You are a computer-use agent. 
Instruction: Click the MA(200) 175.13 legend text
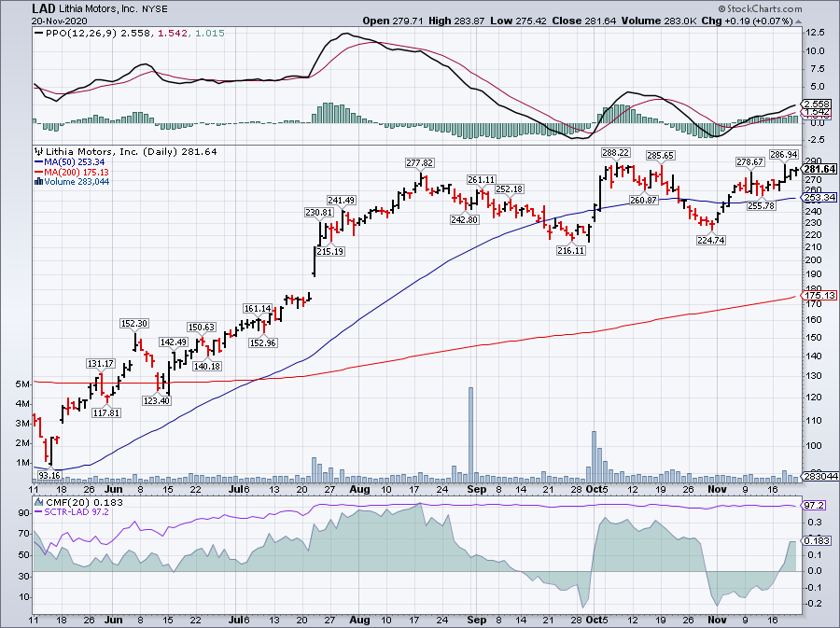pyautogui.click(x=77, y=172)
